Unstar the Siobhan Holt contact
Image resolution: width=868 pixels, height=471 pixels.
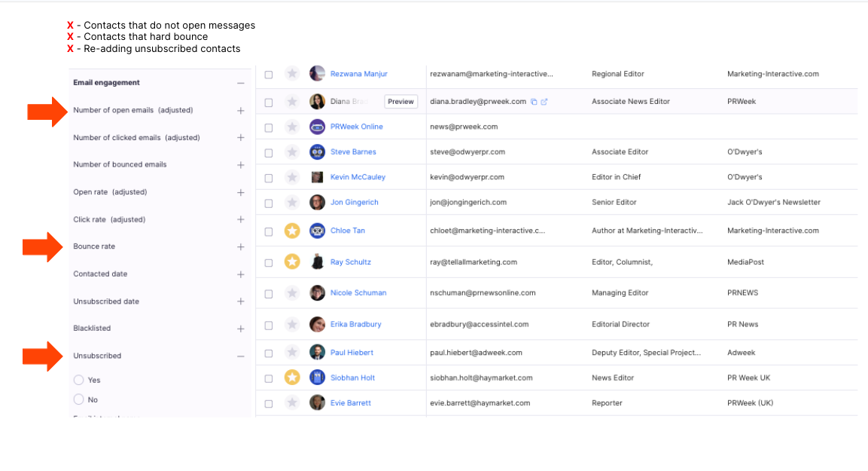[292, 378]
